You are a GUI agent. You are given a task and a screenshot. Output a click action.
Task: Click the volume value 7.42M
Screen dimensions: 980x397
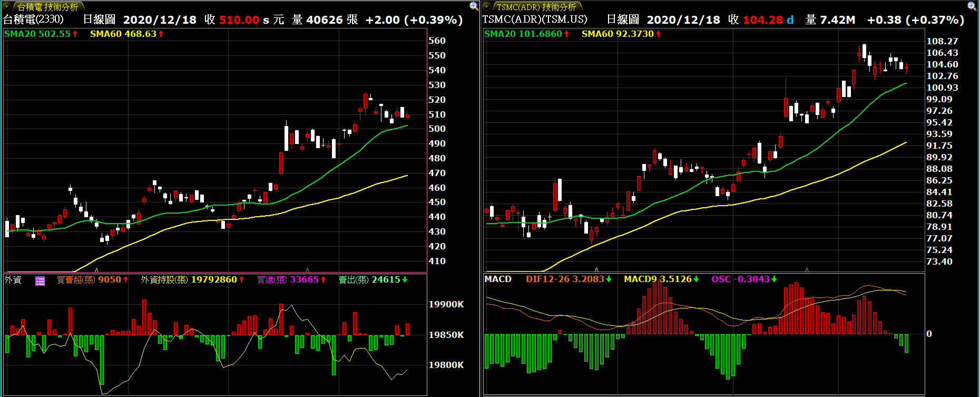coord(837,20)
